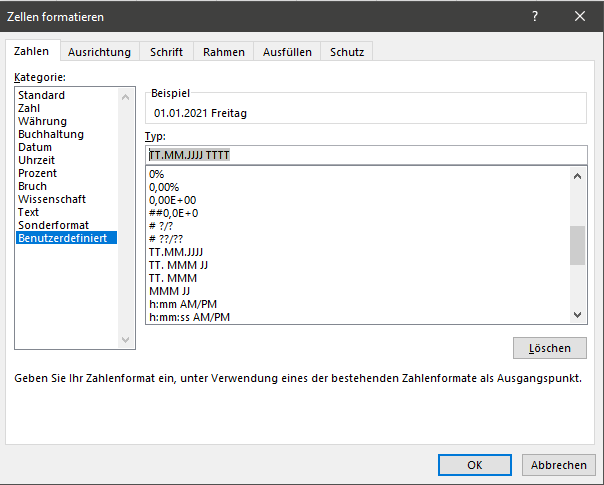Image resolution: width=604 pixels, height=485 pixels.
Task: Choose the 0,00E+00 format
Action: tap(357, 200)
